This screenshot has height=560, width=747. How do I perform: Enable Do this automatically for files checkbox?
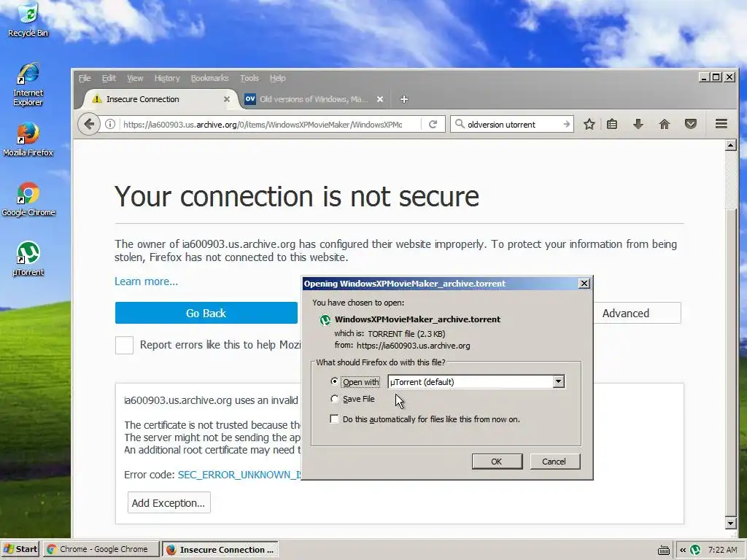click(x=334, y=419)
